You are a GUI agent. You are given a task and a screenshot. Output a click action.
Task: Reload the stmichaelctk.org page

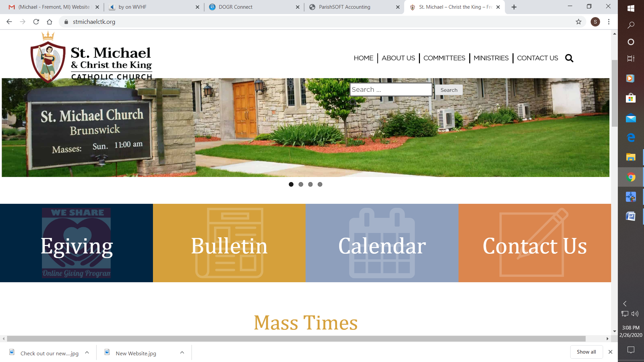click(x=36, y=22)
